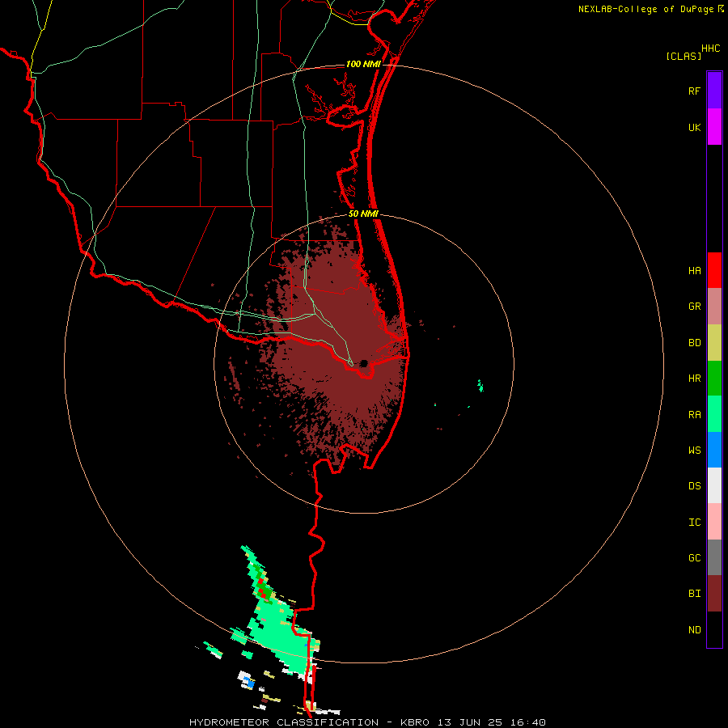Viewport: 728px width, 728px height.
Task: Click the 100 NMI range ring label
Action: (363, 64)
